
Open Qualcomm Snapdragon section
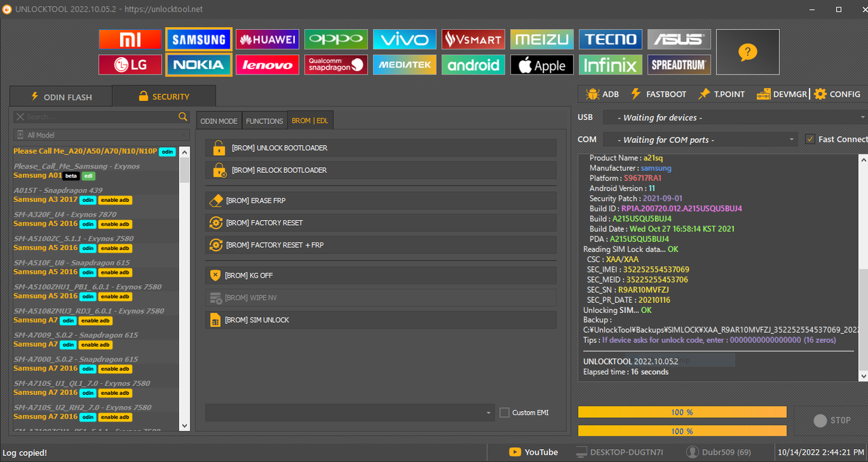[x=336, y=65]
